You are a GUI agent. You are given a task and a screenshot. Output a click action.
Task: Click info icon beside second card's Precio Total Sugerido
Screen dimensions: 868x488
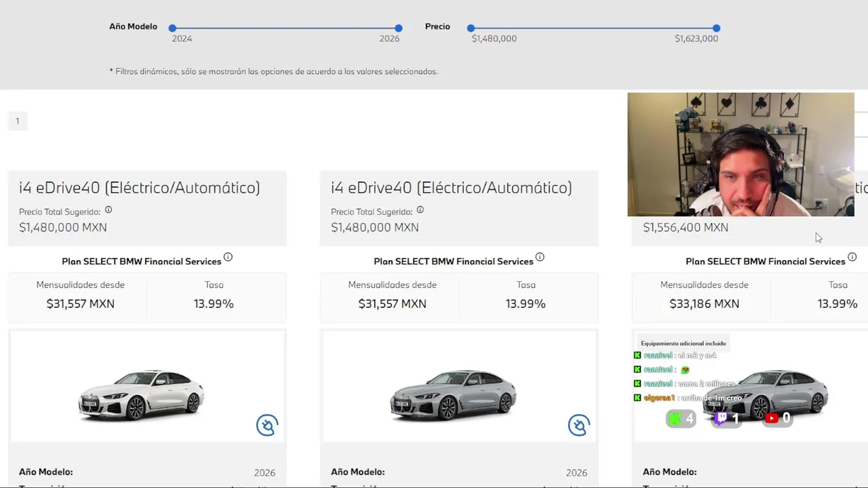[420, 210]
